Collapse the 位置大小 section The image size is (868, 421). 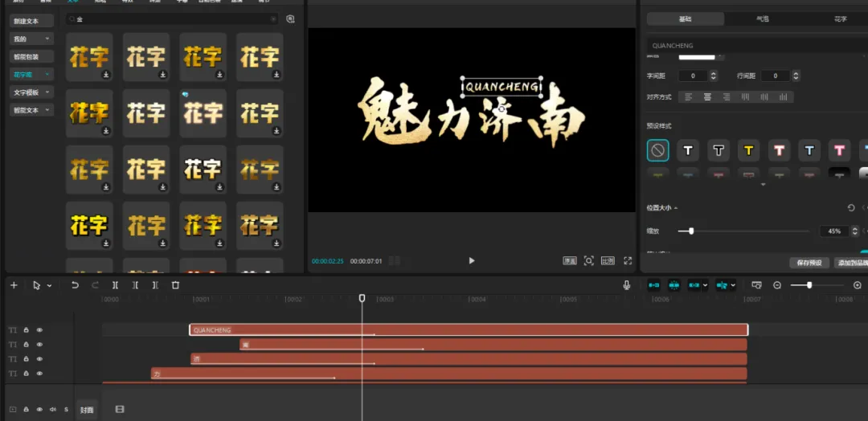click(676, 208)
